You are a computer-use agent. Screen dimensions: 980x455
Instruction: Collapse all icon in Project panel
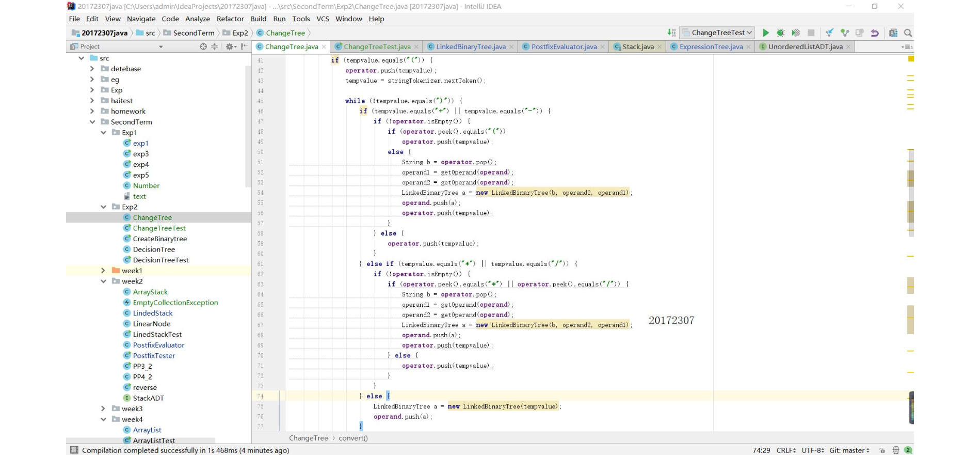[214, 46]
